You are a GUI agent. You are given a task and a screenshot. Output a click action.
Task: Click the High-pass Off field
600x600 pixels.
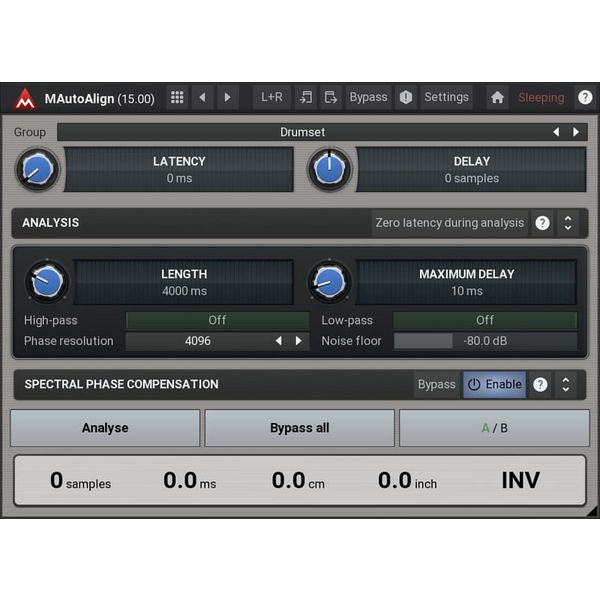click(x=217, y=320)
